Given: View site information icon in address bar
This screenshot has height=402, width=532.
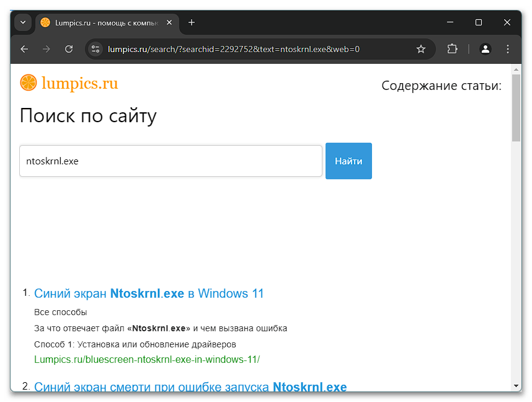Looking at the screenshot, I should pyautogui.click(x=95, y=49).
